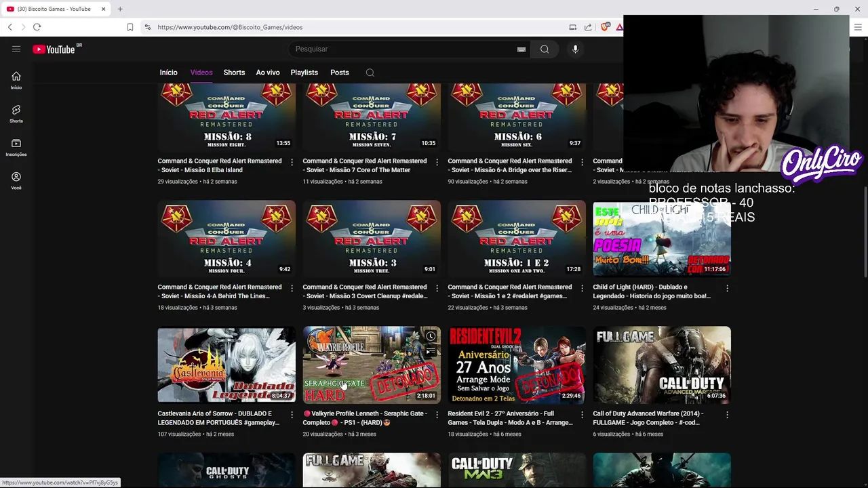Open Início in the left sidebar
Image resolution: width=868 pixels, height=488 pixels.
point(16,80)
